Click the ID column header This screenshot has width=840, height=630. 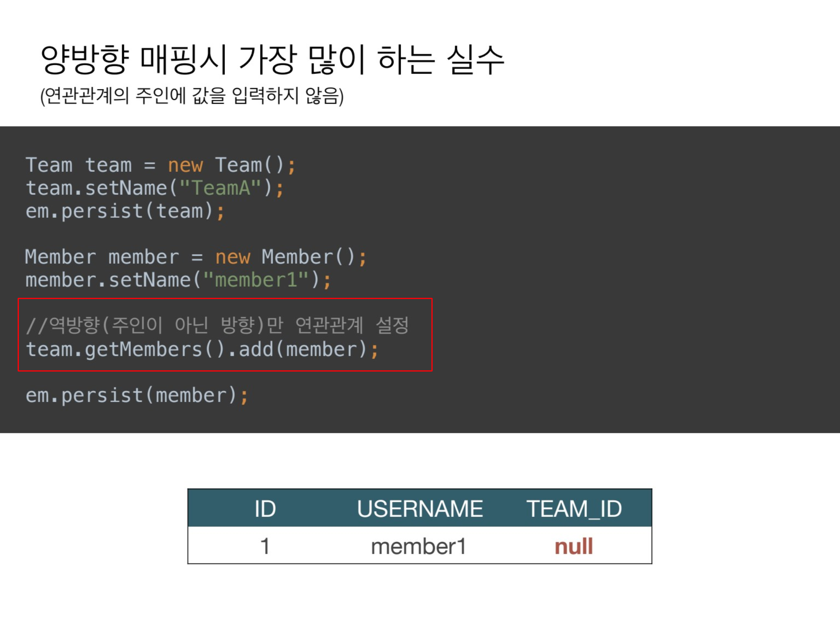click(x=265, y=509)
